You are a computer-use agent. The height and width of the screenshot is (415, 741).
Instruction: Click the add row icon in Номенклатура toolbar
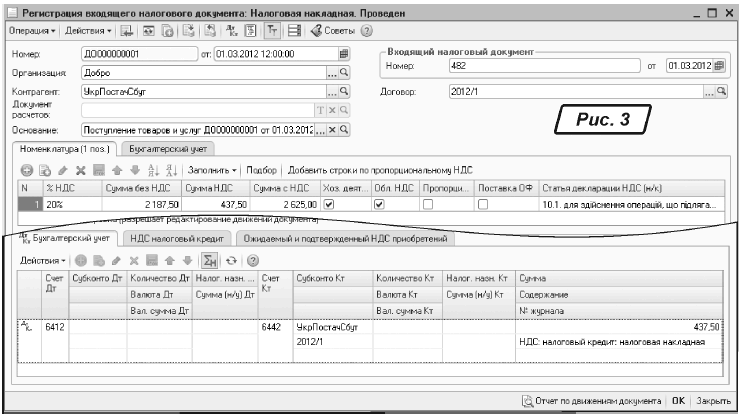27,169
